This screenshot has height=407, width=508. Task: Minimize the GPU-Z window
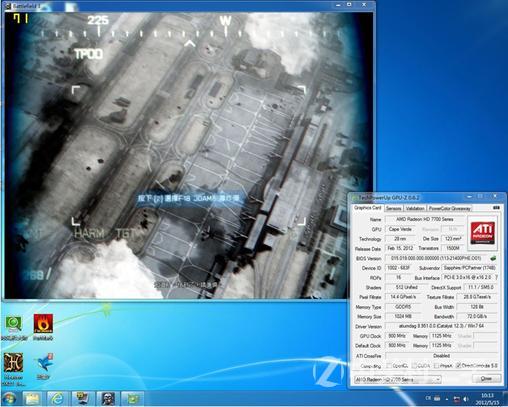tap(469, 197)
